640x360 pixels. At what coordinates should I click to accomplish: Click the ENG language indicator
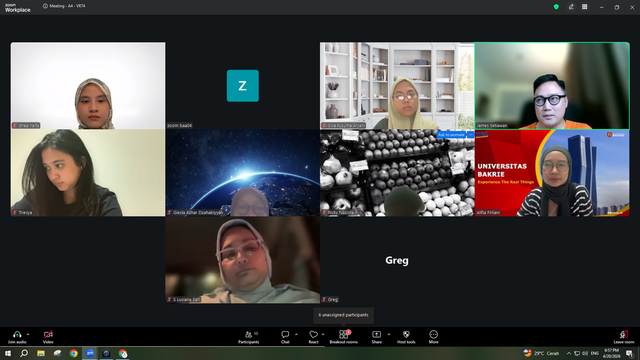tap(595, 353)
